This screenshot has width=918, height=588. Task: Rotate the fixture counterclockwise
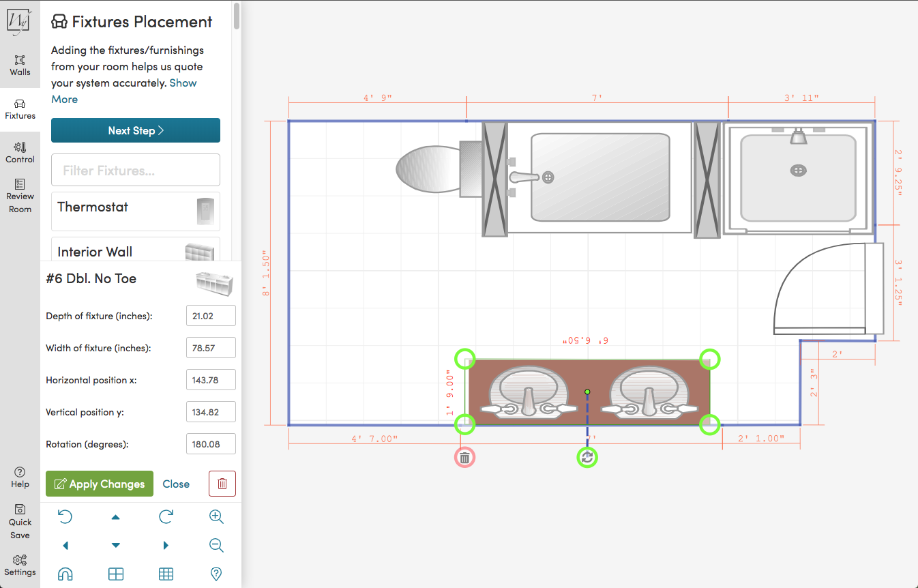pos(65,516)
